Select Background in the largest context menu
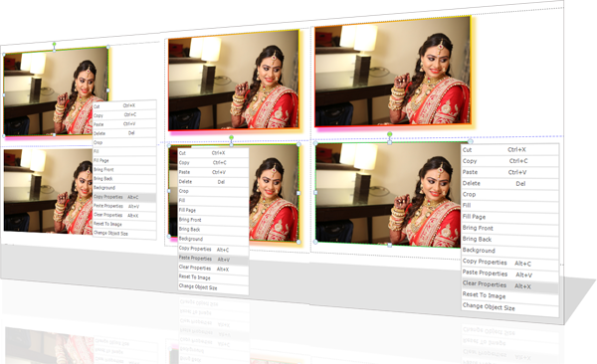Image resolution: width=597 pixels, height=364 pixels. click(509, 252)
